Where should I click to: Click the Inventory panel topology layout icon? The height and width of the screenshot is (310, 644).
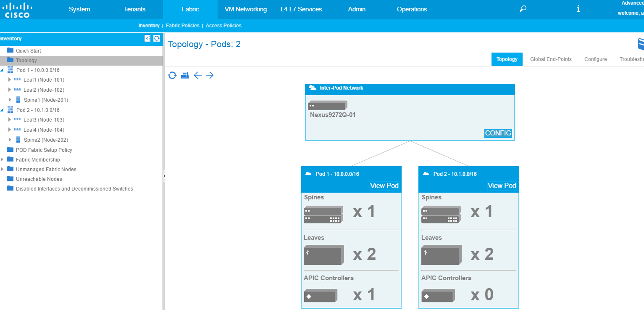(147, 38)
